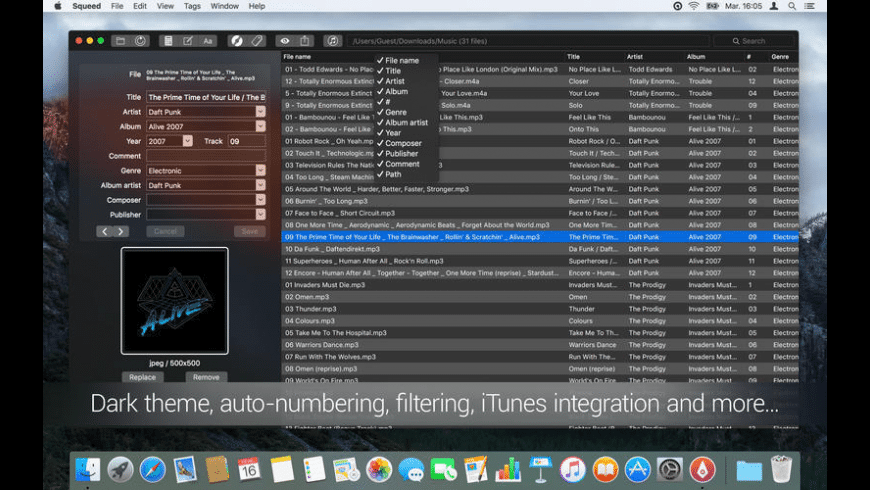Screen dimensions: 870x490
Task: Click the Aa text case toolbar icon
Action: (208, 41)
